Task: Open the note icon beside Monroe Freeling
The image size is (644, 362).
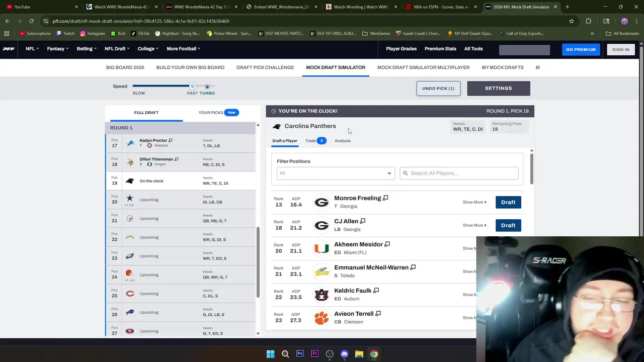Action: (385, 198)
